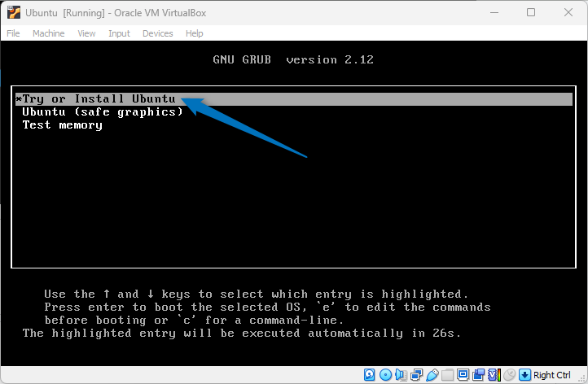Maximize the VirtualBox window

531,12
